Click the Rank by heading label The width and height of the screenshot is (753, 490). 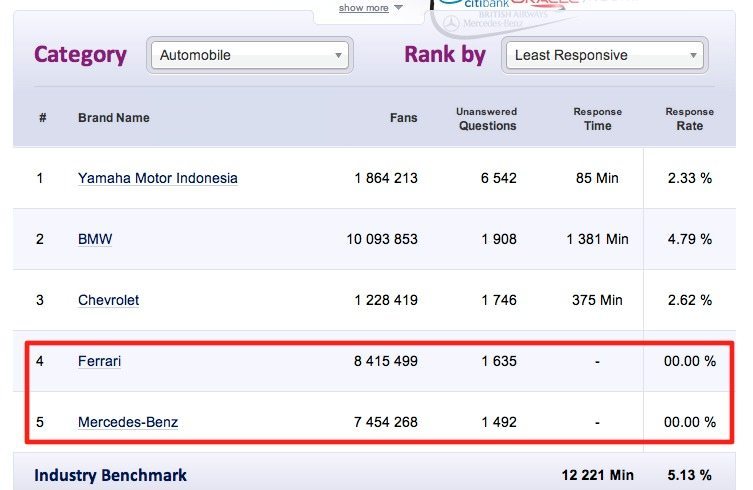(445, 54)
